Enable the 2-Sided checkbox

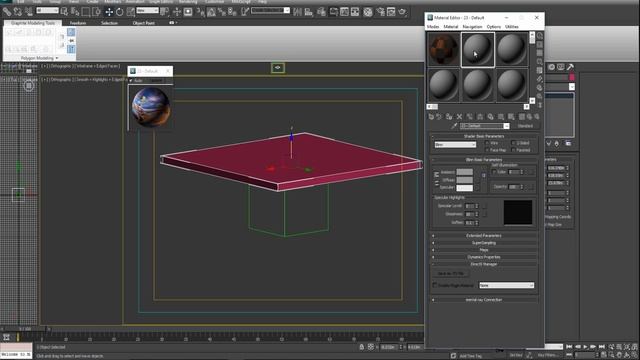[513, 143]
